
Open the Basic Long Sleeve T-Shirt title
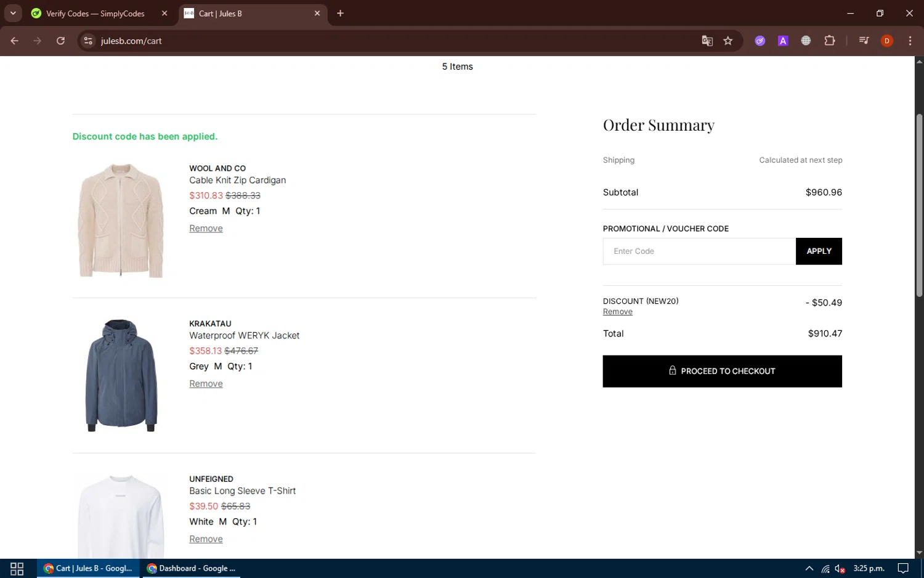[242, 491]
